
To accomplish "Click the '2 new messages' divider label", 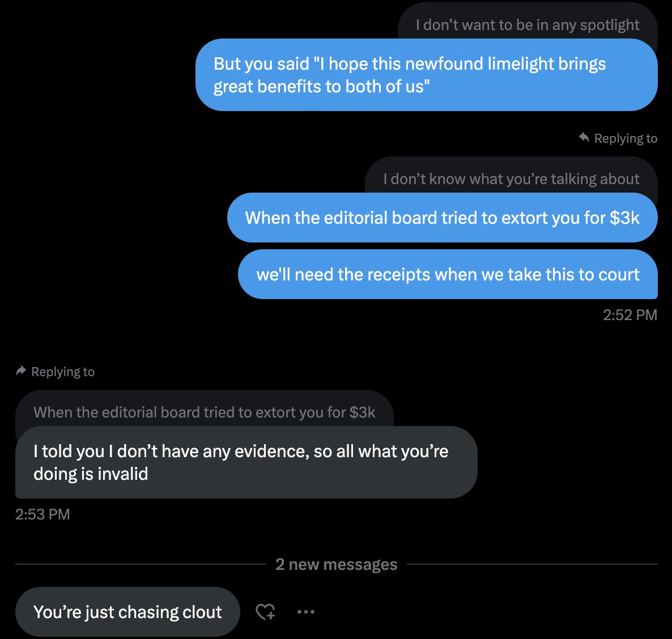I will tap(337, 564).
